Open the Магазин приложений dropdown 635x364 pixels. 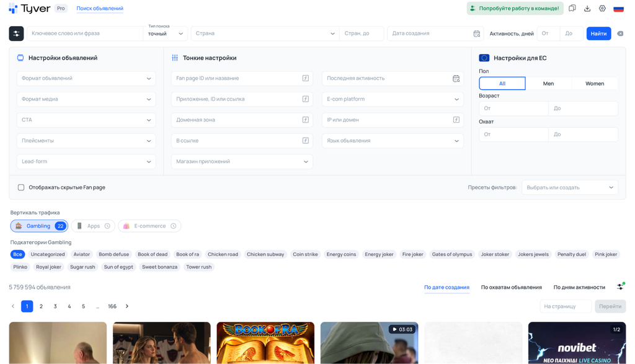coord(242,162)
